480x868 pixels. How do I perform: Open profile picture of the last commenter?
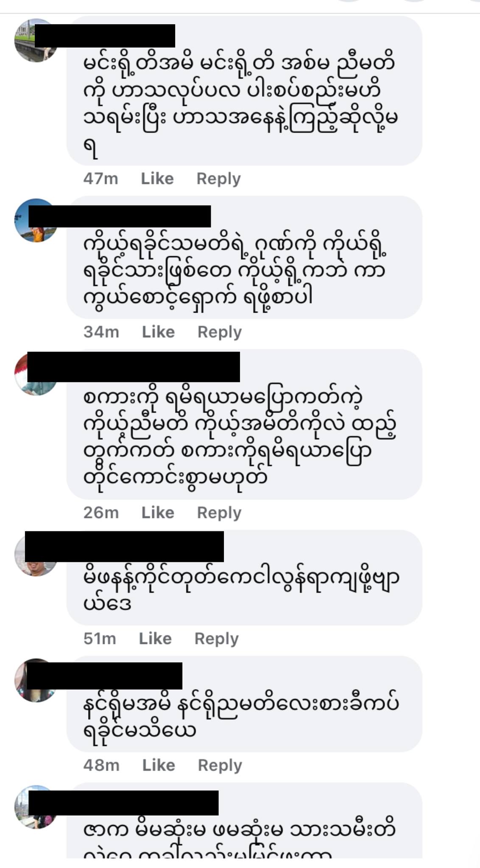(x=36, y=807)
